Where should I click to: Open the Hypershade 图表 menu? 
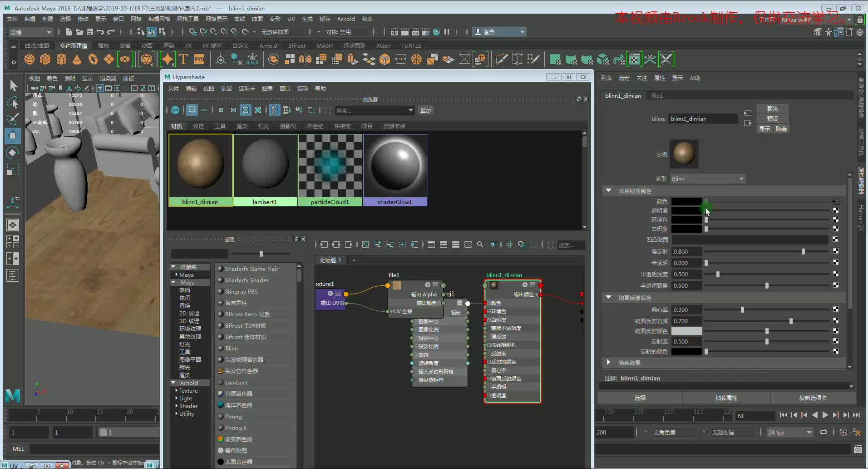pos(267,88)
